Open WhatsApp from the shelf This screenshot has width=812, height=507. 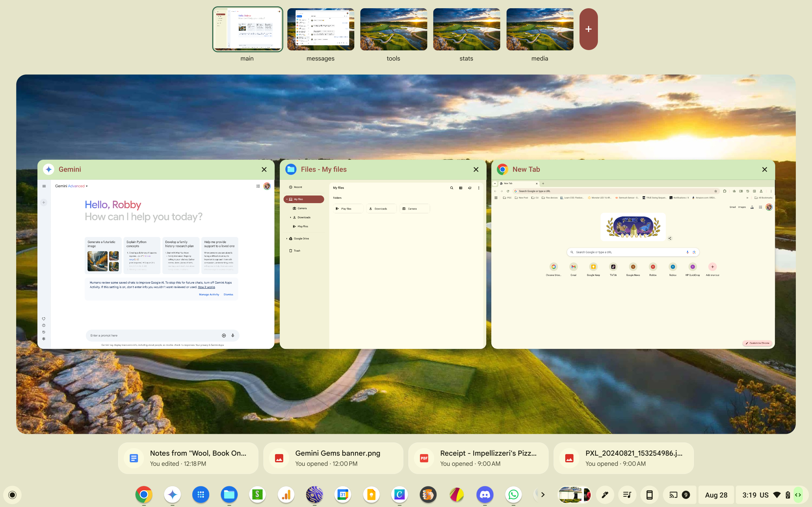(x=513, y=494)
